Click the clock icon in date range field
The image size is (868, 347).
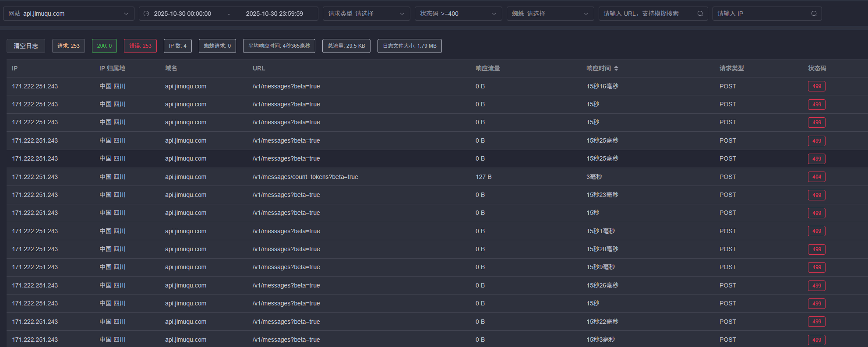coord(146,14)
